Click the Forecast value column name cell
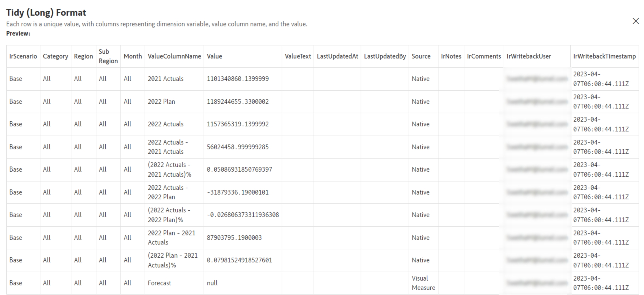This screenshot has height=295, width=644. 159,283
